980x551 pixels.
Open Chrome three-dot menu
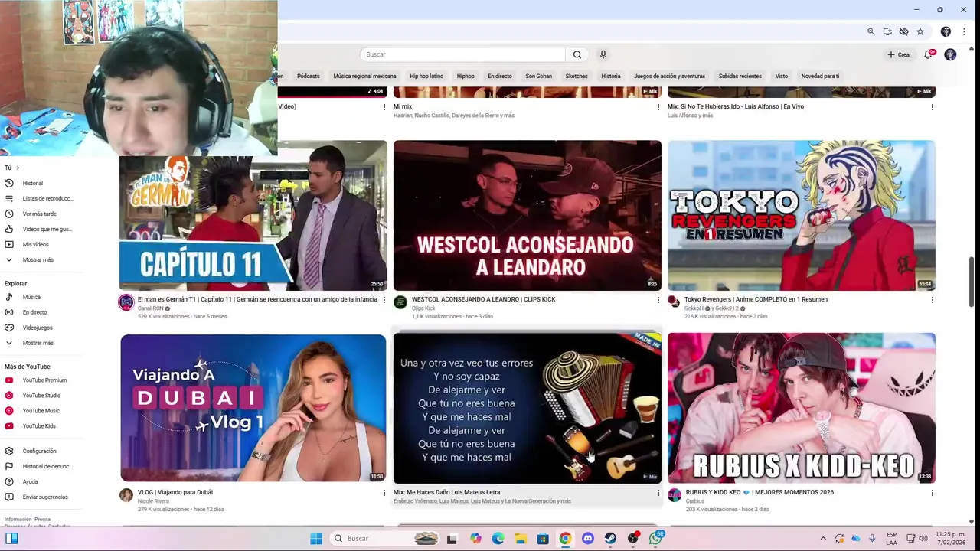tap(964, 31)
